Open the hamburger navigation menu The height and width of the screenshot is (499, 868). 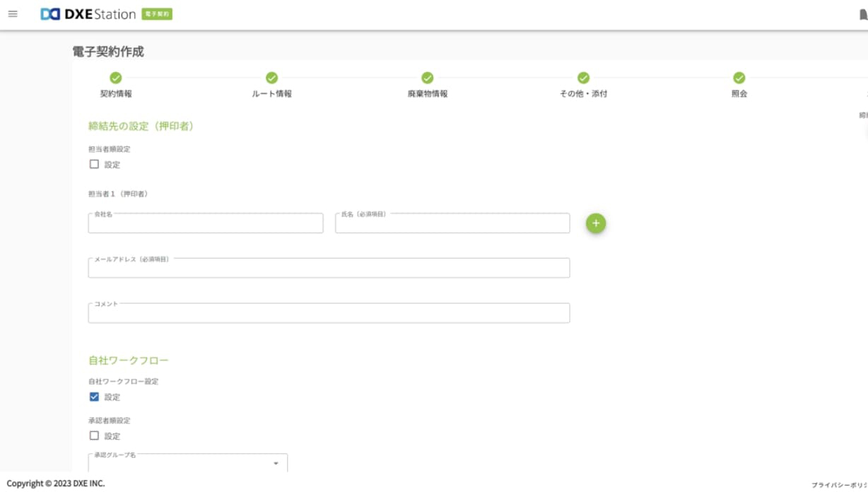(13, 14)
